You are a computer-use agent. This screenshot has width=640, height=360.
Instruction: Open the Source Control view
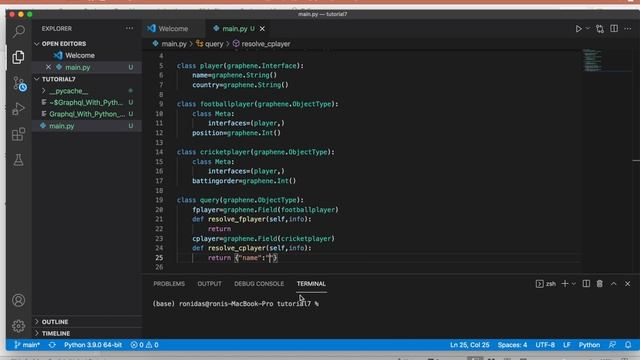pyautogui.click(x=19, y=83)
